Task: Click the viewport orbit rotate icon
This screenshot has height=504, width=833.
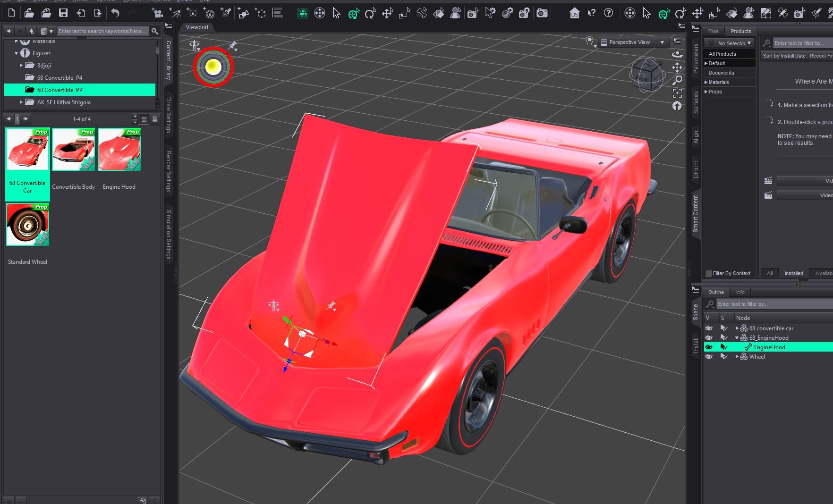Action: (x=677, y=54)
